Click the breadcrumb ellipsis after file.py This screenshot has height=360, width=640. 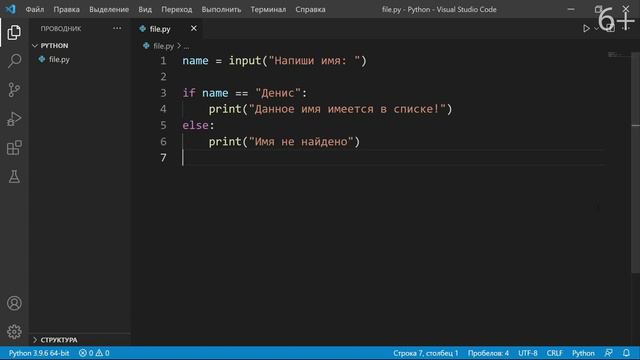pos(186,47)
